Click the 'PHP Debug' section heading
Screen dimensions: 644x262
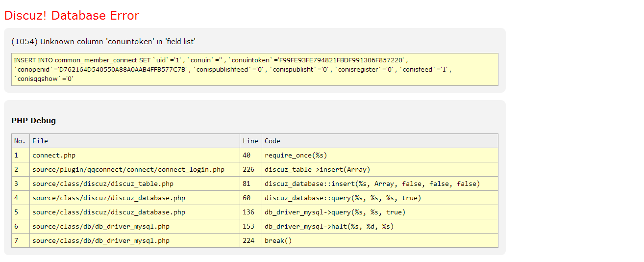pyautogui.click(x=33, y=121)
